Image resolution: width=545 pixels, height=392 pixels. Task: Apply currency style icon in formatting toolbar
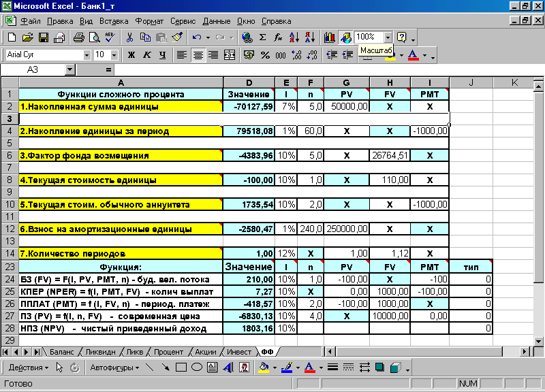click(x=249, y=55)
